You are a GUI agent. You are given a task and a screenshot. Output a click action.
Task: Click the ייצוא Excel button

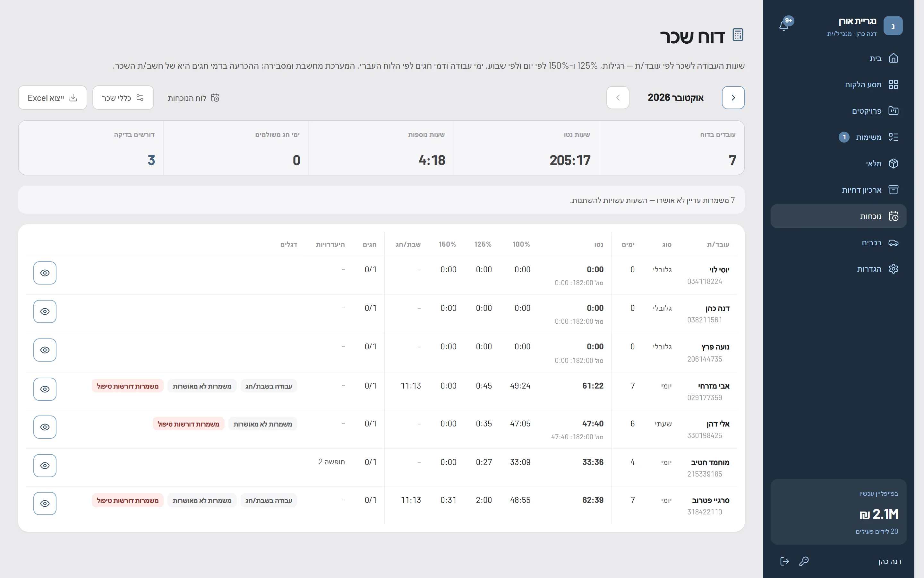pos(53,98)
